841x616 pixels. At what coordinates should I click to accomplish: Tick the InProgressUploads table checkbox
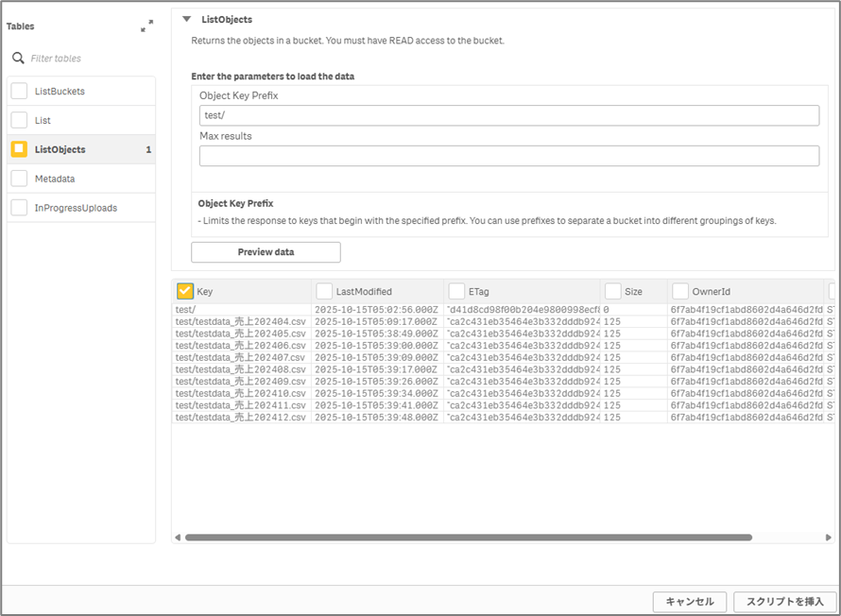(19, 208)
